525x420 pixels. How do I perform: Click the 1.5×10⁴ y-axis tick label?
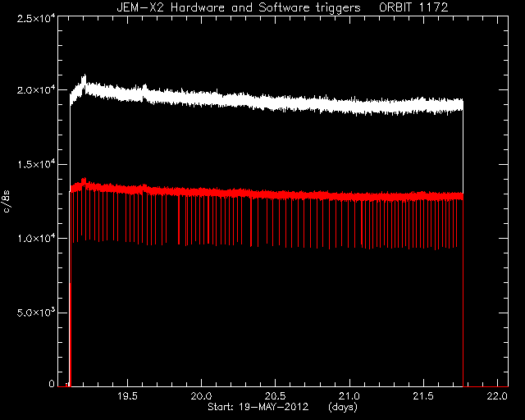tap(36, 164)
